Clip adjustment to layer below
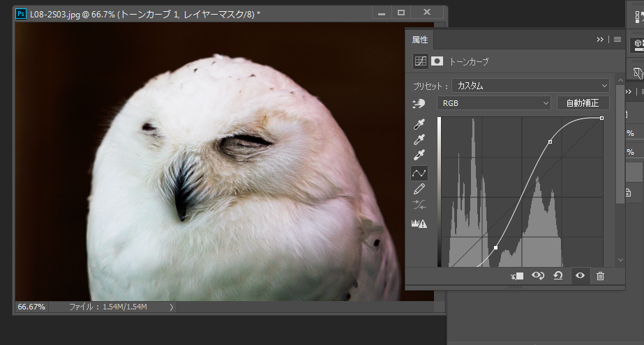Viewport: 644px width, 345px height. click(517, 276)
